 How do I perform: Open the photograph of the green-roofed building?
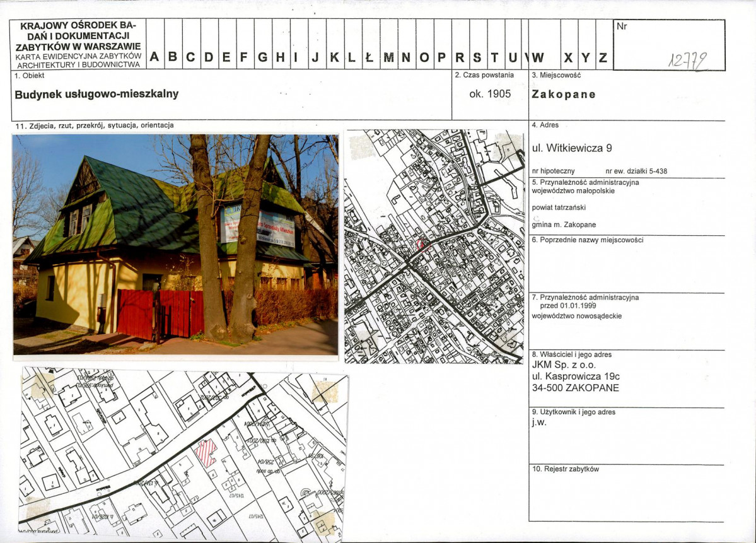pos(175,245)
